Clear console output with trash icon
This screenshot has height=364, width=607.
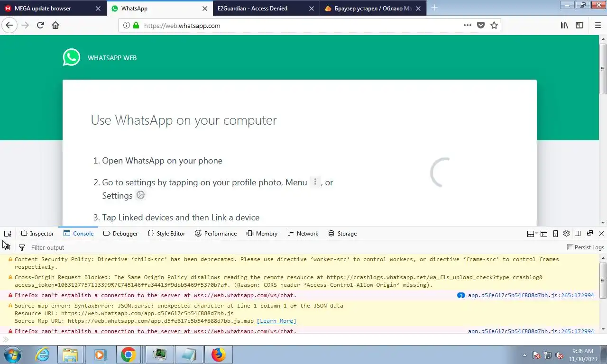tap(7, 247)
